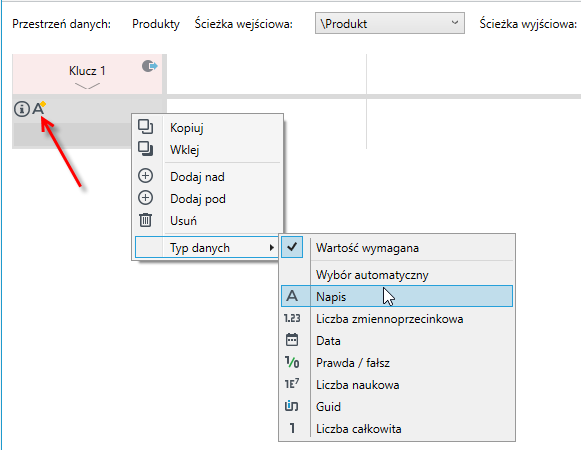Set data type to Prawda / fałsz
The width and height of the screenshot is (581, 450).
point(397,362)
